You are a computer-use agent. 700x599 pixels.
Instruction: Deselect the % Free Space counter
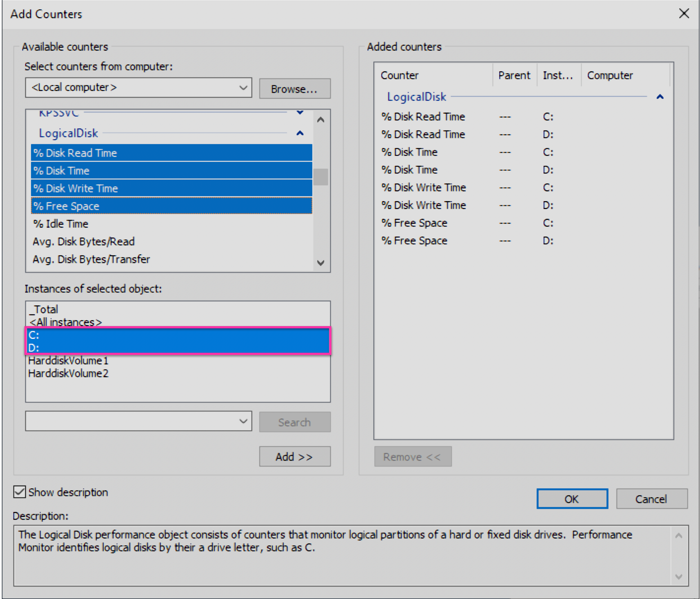tap(67, 206)
